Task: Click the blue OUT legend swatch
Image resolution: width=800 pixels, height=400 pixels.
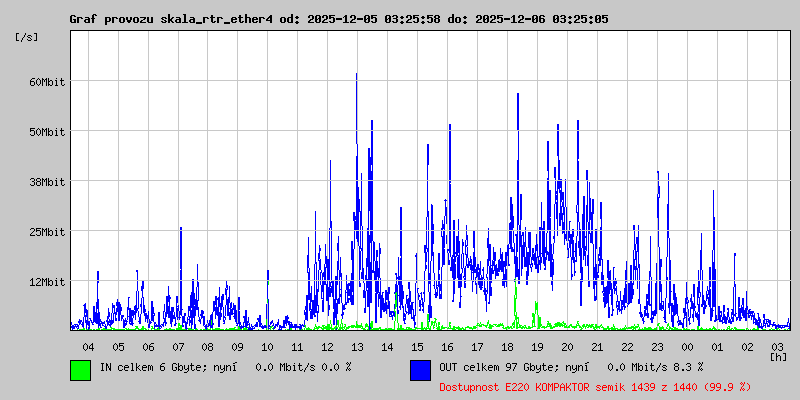Action: [420, 370]
